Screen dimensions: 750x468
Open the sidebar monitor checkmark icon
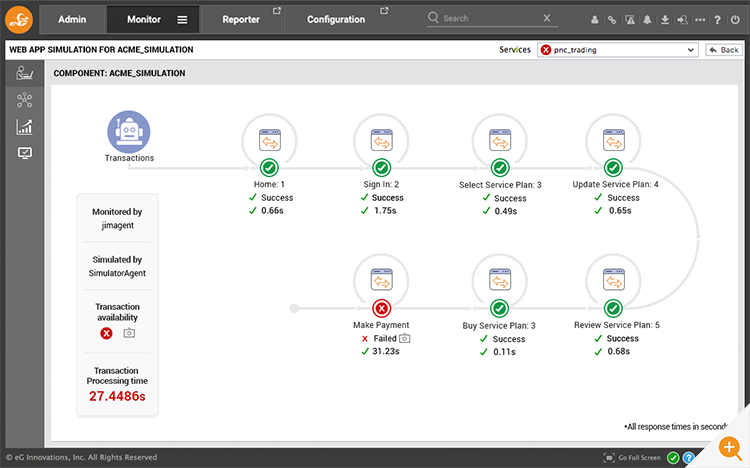24,153
